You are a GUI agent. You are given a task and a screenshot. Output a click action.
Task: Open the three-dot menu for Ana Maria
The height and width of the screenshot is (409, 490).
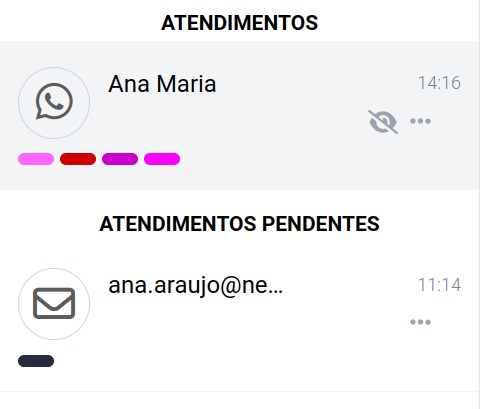point(420,121)
